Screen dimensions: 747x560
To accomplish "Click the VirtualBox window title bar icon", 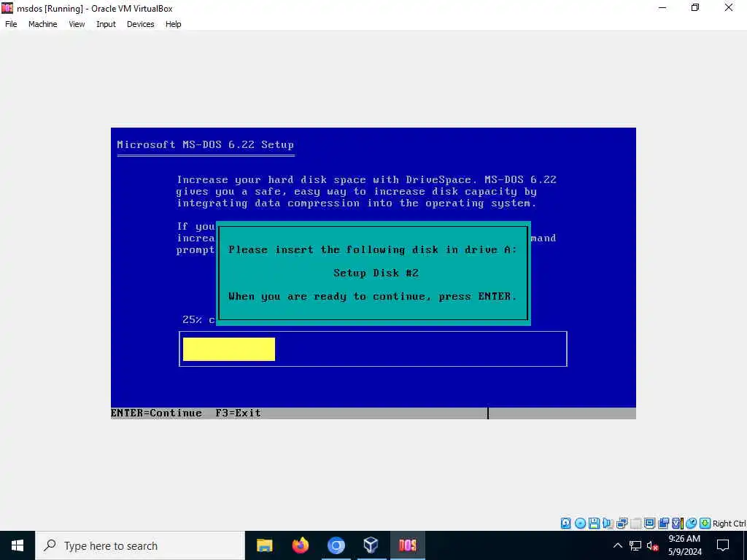I will click(7, 8).
